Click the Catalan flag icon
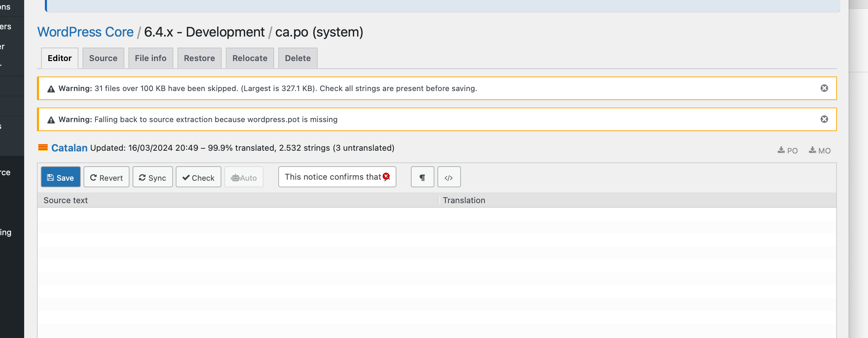This screenshot has width=868, height=338. tap(43, 148)
